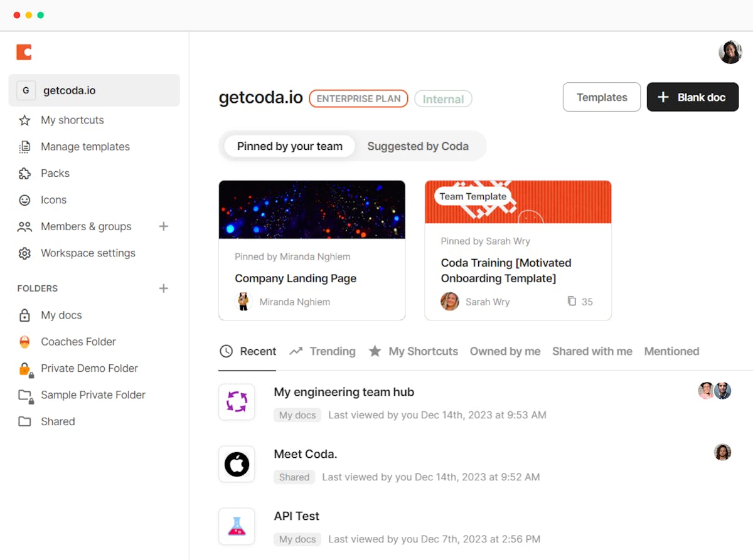
Task: Open Company Landing Page thumbnail
Action: click(312, 209)
